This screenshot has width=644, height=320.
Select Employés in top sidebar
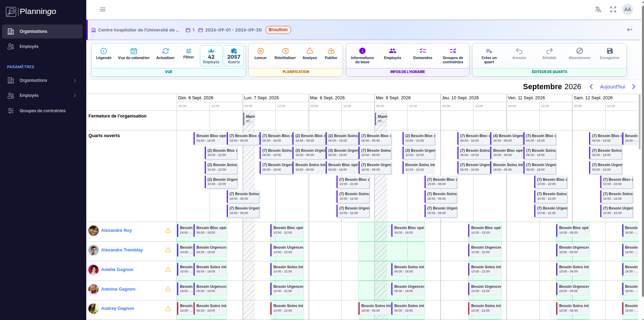(42, 47)
